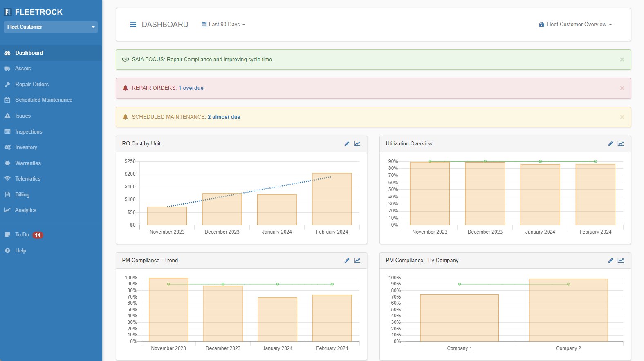Screen dimensions: 644x361
Task: Open chart view for PM Compliance - By Company
Action: coord(621,261)
